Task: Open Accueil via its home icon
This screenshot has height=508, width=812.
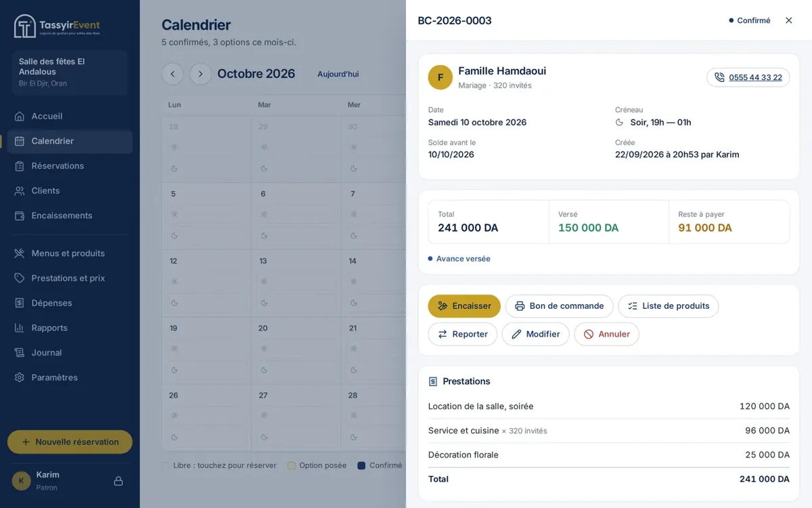Action: pyautogui.click(x=20, y=117)
